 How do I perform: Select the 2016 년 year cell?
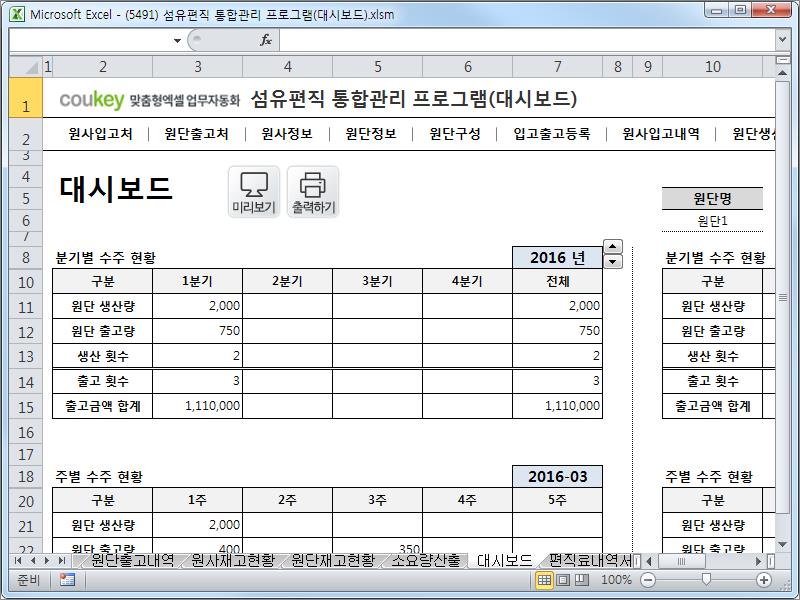pos(557,258)
